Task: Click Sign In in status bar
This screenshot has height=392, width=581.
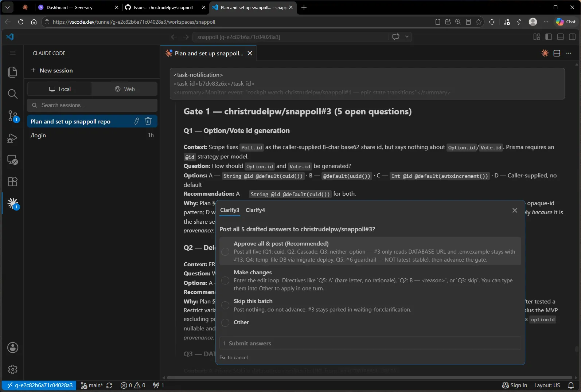Action: pyautogui.click(x=515, y=385)
